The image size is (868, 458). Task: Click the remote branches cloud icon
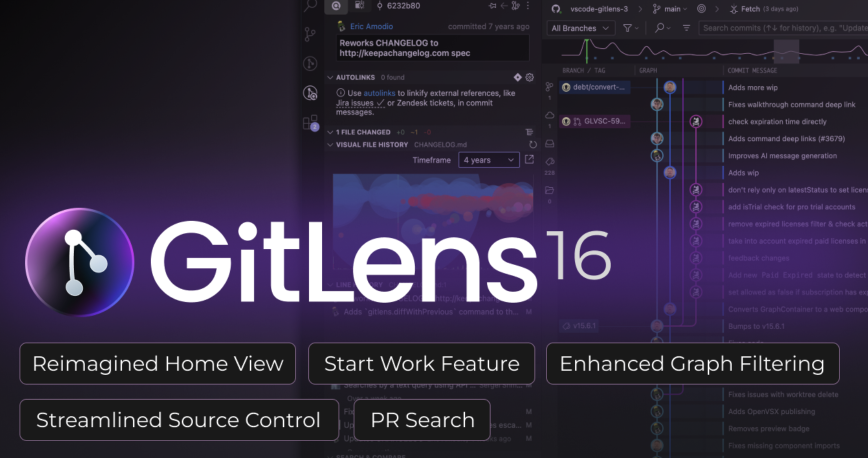tap(549, 115)
